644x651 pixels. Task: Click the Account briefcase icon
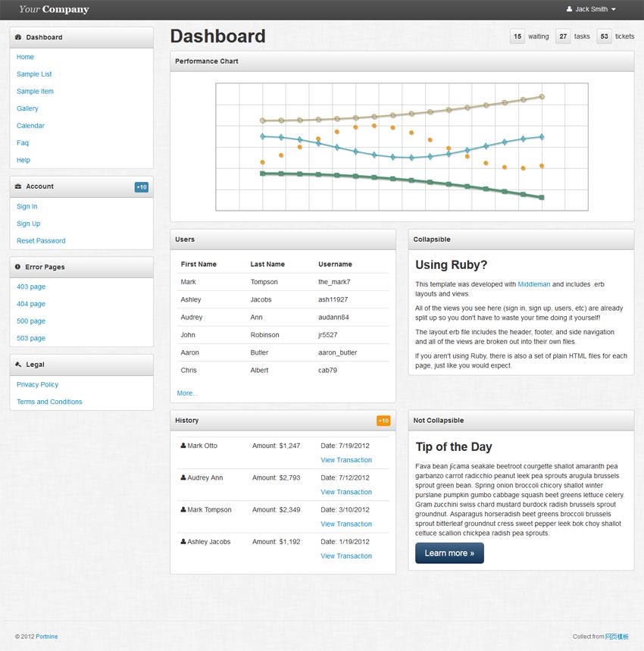click(x=18, y=186)
